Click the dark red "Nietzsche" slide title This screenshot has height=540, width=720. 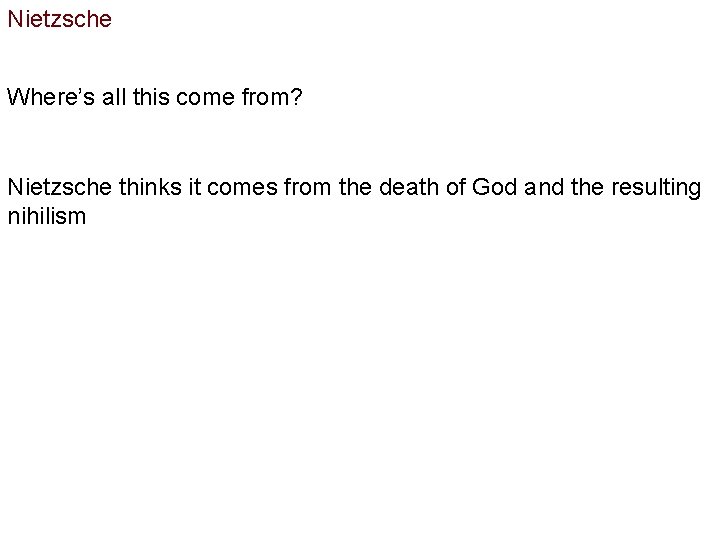59,19
